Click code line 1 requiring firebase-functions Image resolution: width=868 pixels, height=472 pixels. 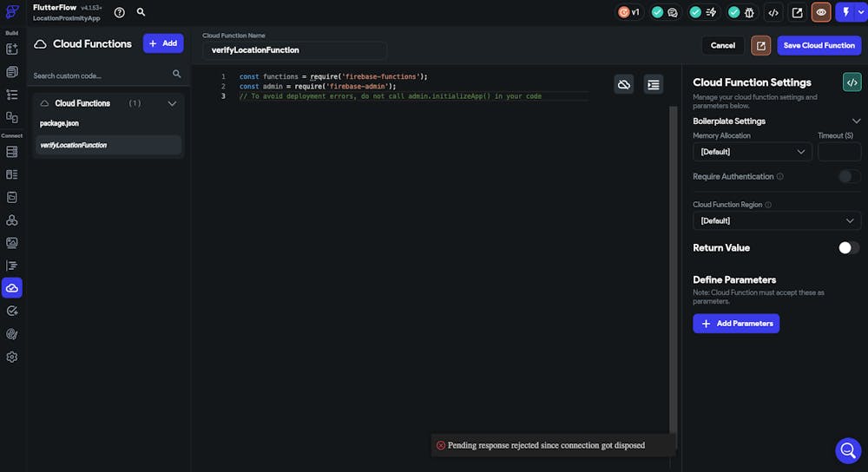(333, 76)
